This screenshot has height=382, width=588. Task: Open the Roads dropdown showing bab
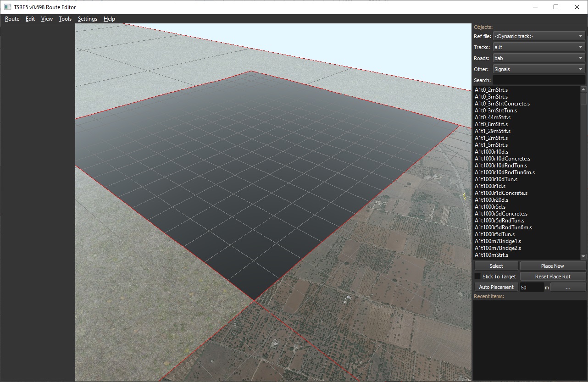(x=539, y=58)
